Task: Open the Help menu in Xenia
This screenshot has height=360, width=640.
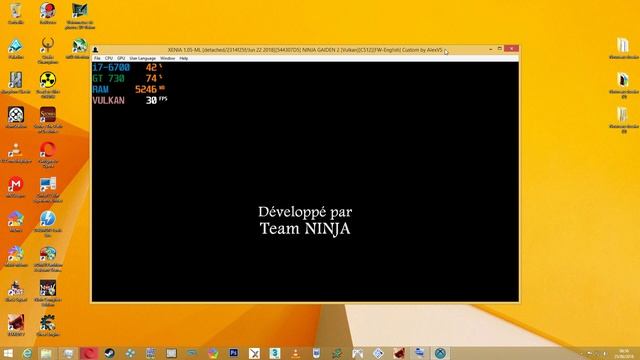Action: [184, 58]
